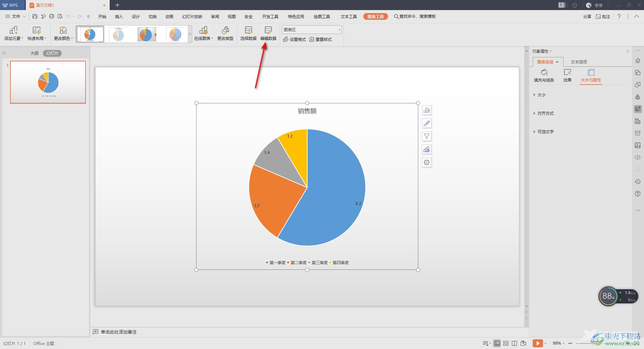
Task: Click the help question mark icon in ribbon
Action: (x=619, y=16)
